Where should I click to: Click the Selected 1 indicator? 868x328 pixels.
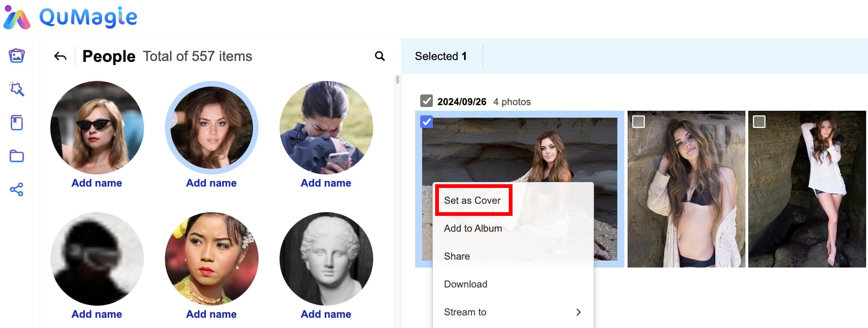click(x=441, y=56)
